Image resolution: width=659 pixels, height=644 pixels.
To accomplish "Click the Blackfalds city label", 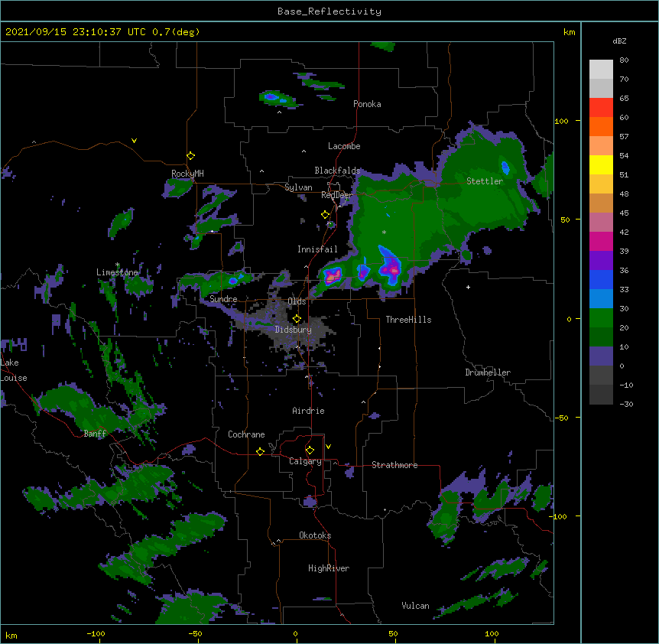I will (337, 171).
